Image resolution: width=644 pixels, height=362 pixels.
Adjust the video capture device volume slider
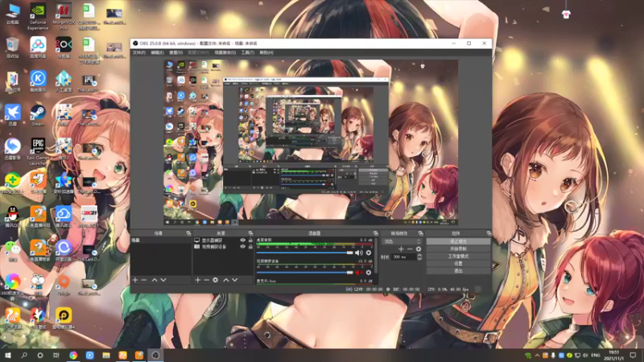click(305, 273)
